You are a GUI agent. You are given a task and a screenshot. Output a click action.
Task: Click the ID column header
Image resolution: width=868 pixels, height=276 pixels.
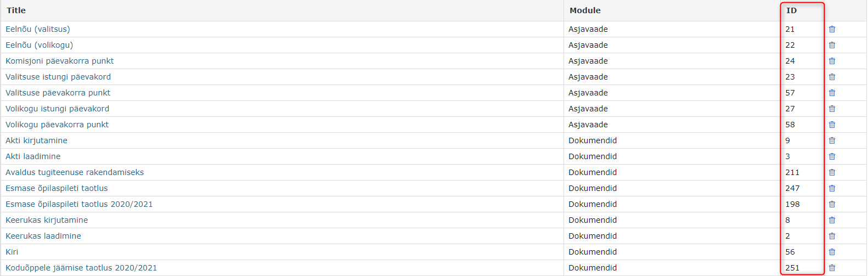point(791,10)
